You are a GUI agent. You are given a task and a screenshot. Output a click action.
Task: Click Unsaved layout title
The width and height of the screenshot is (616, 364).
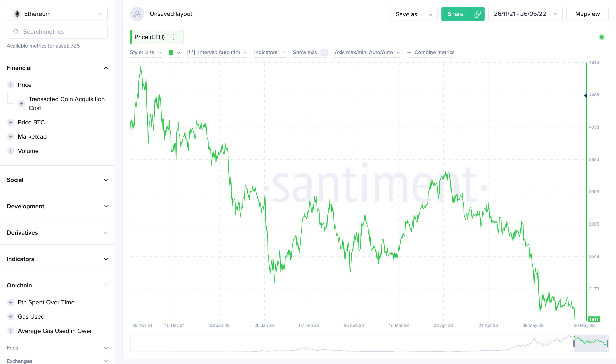[x=171, y=14]
